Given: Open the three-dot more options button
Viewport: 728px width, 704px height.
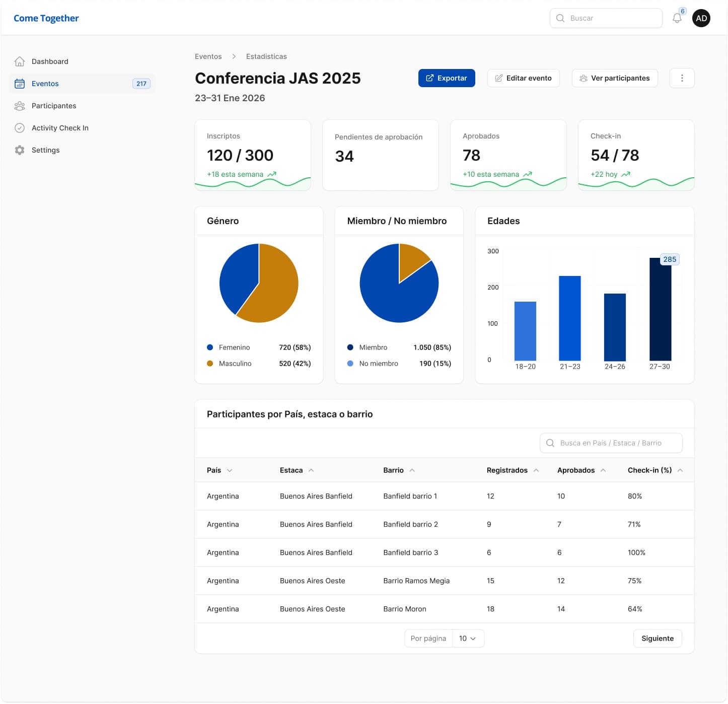Looking at the screenshot, I should [x=682, y=78].
